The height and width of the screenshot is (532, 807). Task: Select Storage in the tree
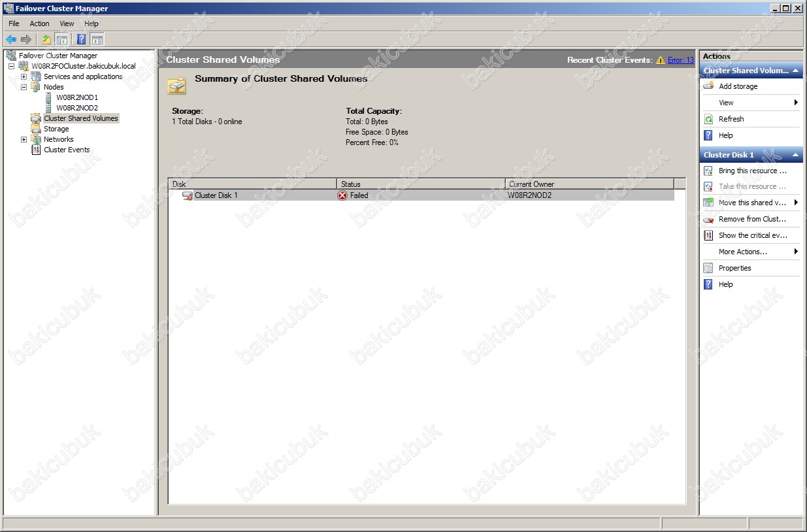pyautogui.click(x=56, y=129)
